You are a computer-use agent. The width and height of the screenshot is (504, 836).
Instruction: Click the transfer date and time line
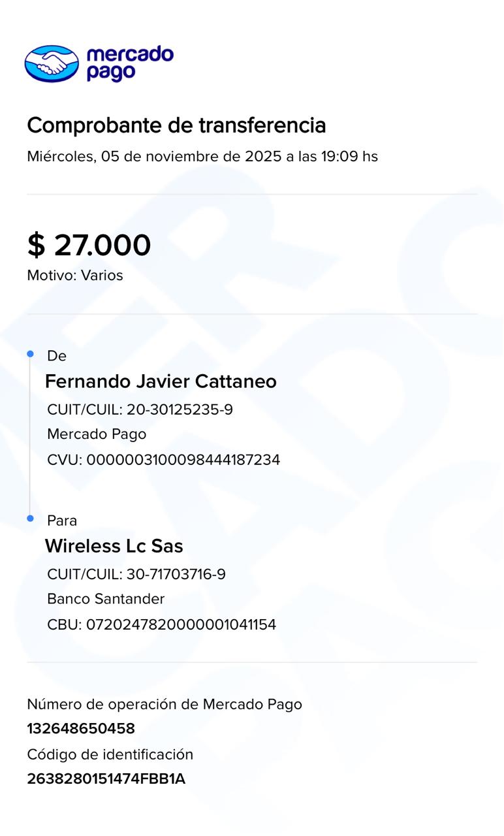click(x=202, y=157)
